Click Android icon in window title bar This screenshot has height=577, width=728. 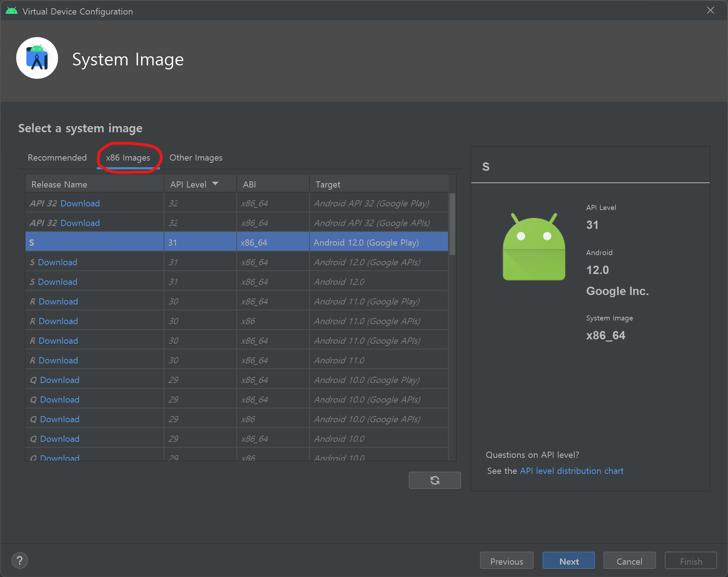pyautogui.click(x=12, y=11)
